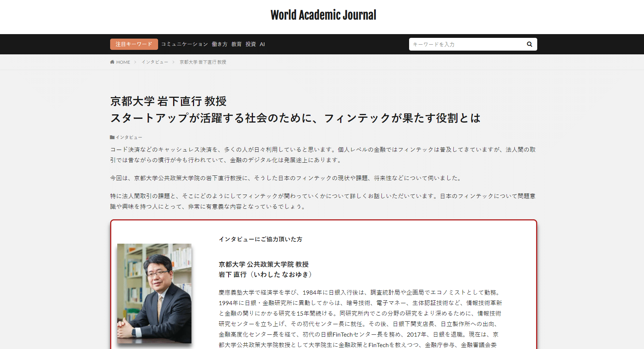Click the folder icon beside インタビュー category
The width and height of the screenshot is (644, 349).
point(112,137)
